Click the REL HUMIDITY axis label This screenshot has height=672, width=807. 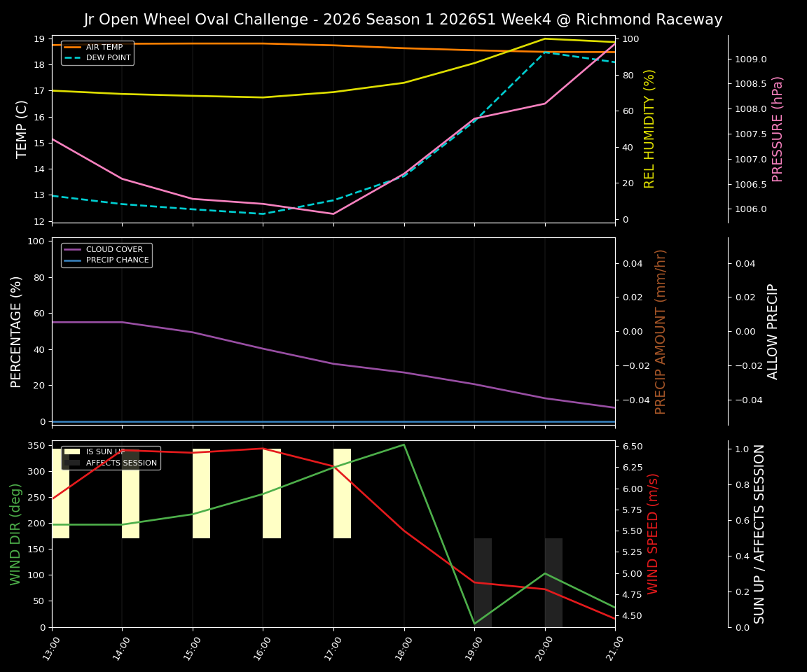coord(650,127)
